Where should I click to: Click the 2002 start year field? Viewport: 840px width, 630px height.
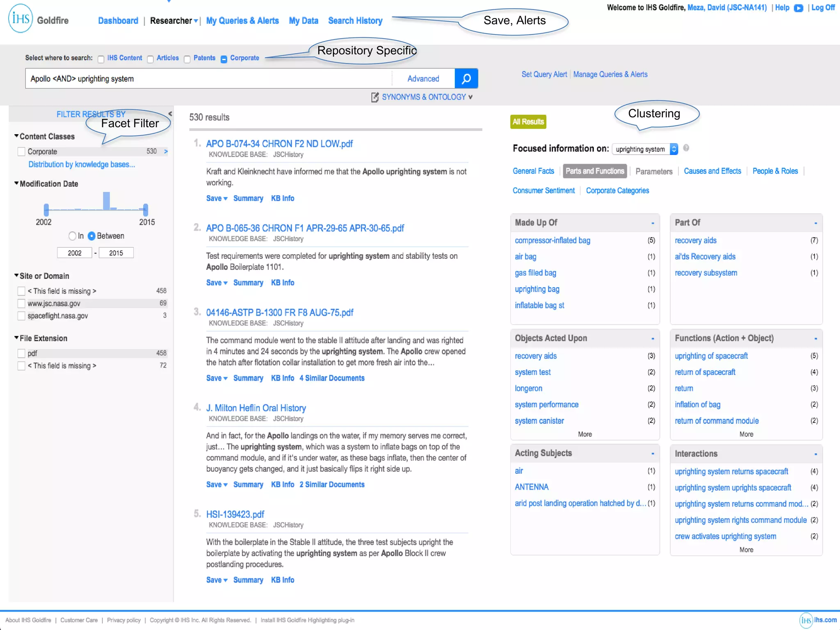[x=75, y=253]
